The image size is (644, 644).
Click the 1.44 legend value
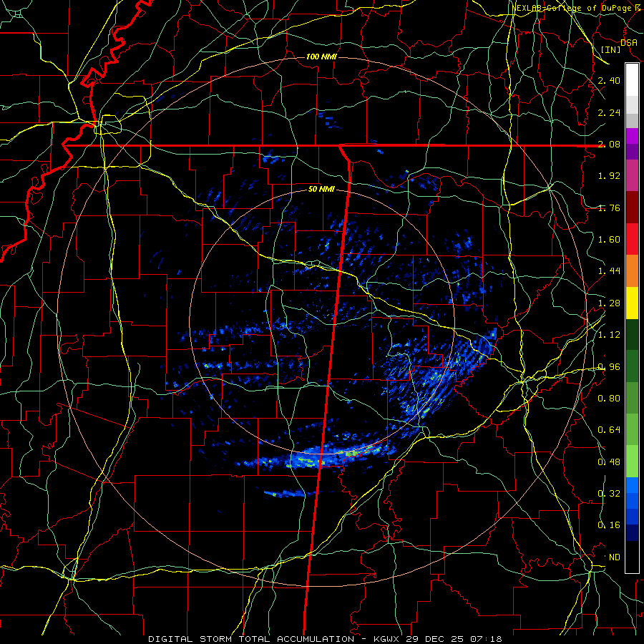(x=609, y=271)
